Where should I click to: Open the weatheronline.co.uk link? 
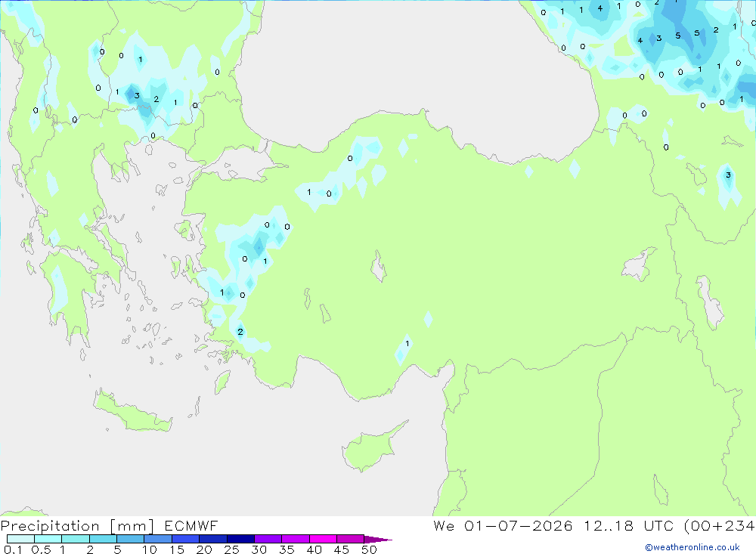692,547
